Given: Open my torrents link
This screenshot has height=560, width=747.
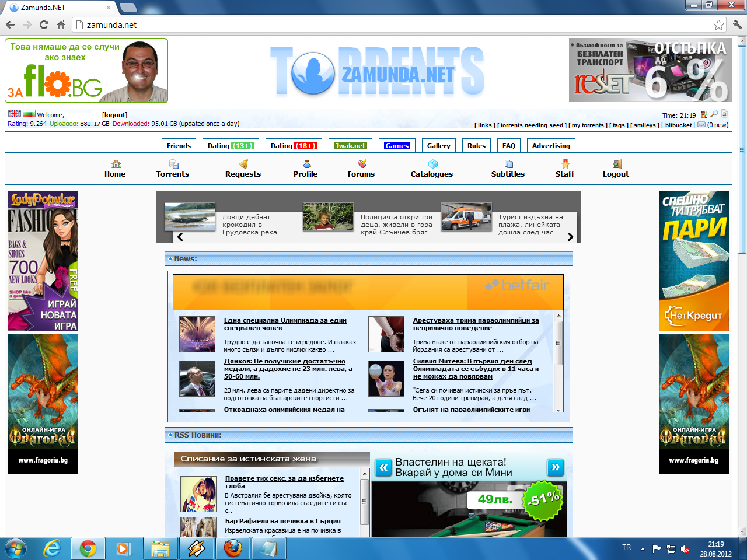Looking at the screenshot, I should [x=588, y=125].
